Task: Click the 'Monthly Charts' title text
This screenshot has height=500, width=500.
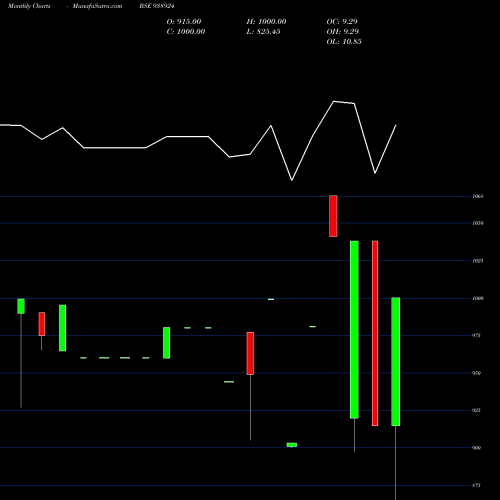Action: 29,6
